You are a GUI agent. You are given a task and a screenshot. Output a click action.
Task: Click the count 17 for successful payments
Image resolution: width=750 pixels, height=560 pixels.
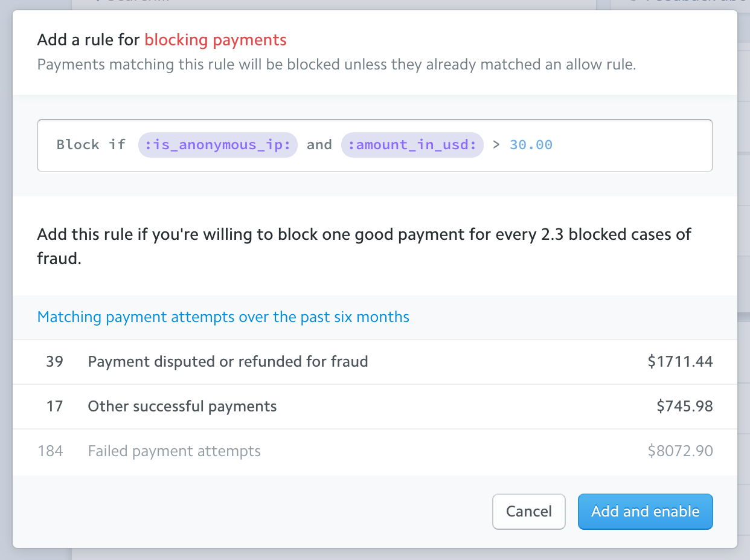[x=54, y=407]
